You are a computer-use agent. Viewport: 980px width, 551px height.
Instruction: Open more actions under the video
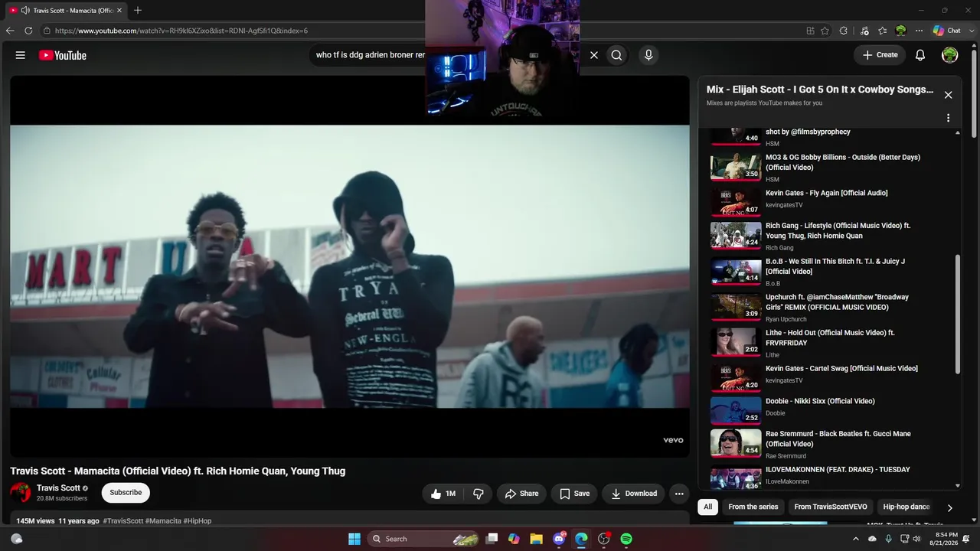(x=678, y=494)
